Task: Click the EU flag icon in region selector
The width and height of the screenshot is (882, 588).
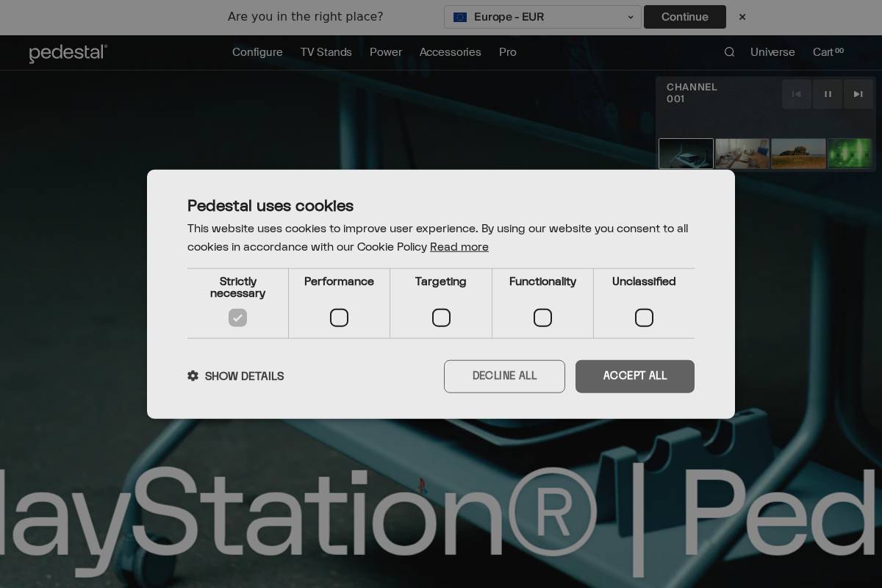Action: (x=460, y=17)
